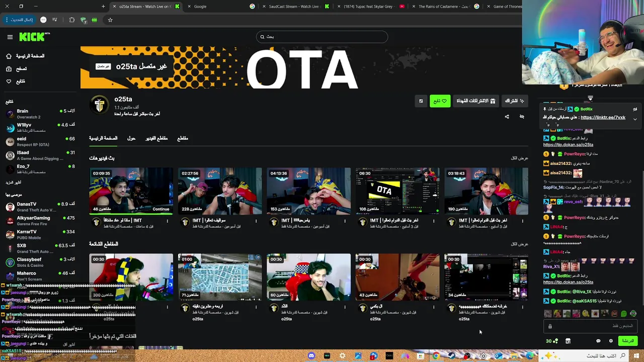Click the gifted subscriptions gift button
The height and width of the screenshot is (362, 644).
click(476, 101)
